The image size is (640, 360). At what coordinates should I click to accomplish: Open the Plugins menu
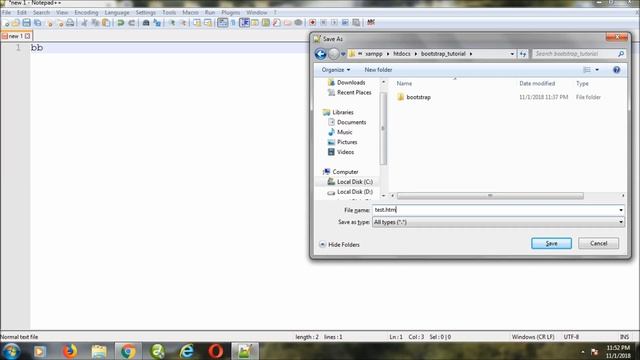(231, 13)
